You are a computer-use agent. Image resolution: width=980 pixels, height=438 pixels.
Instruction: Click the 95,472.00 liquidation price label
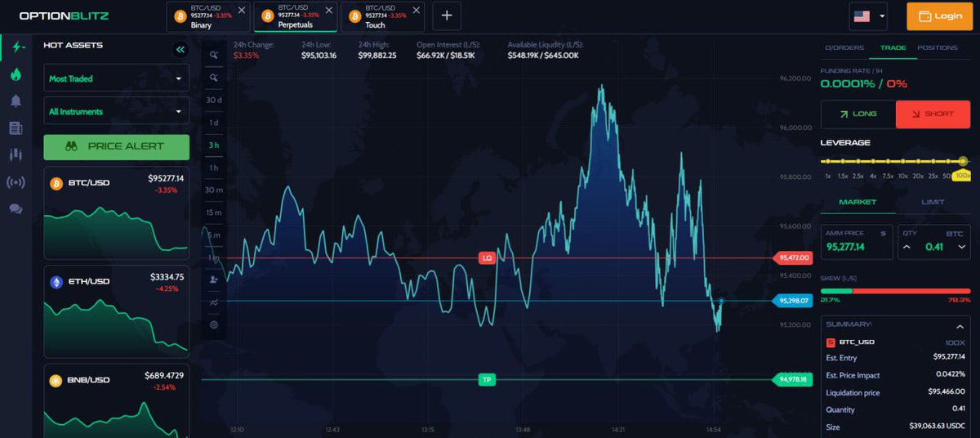click(x=793, y=257)
